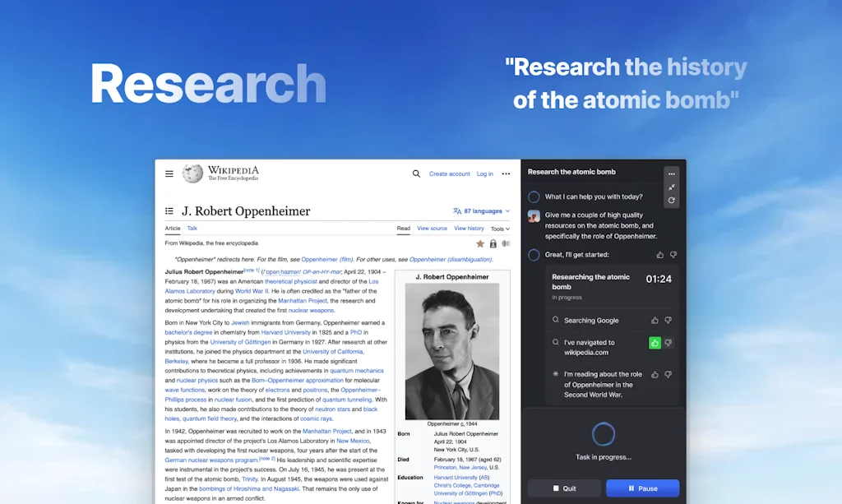Open the article table of contents icon

tap(169, 211)
